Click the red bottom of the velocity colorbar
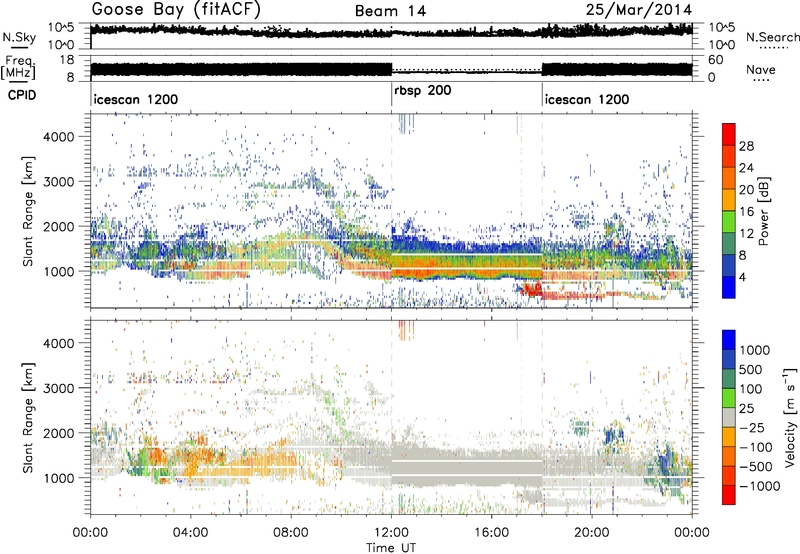Image resolution: width=800 pixels, height=554 pixels. 729,495
